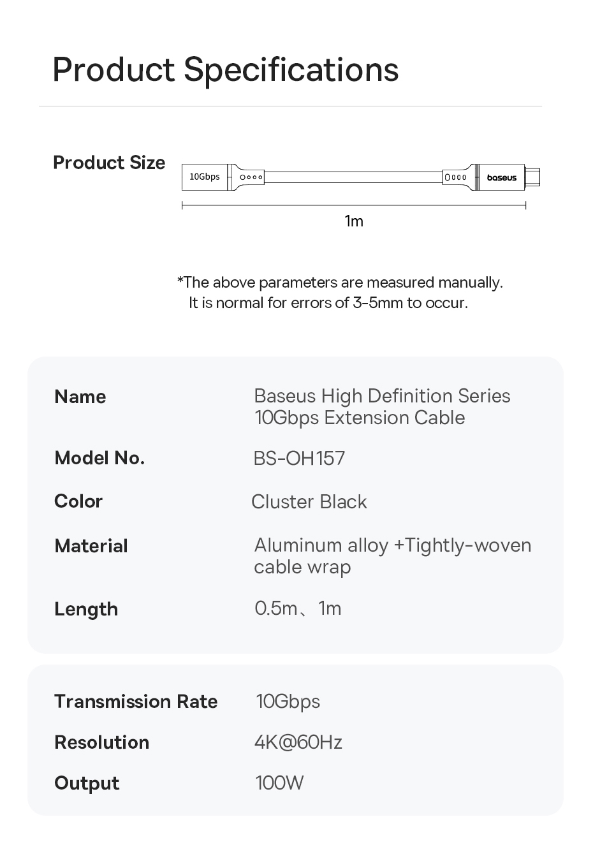Click the Aluminum alloy material description
The width and height of the screenshot is (593, 868).
pos(393,556)
